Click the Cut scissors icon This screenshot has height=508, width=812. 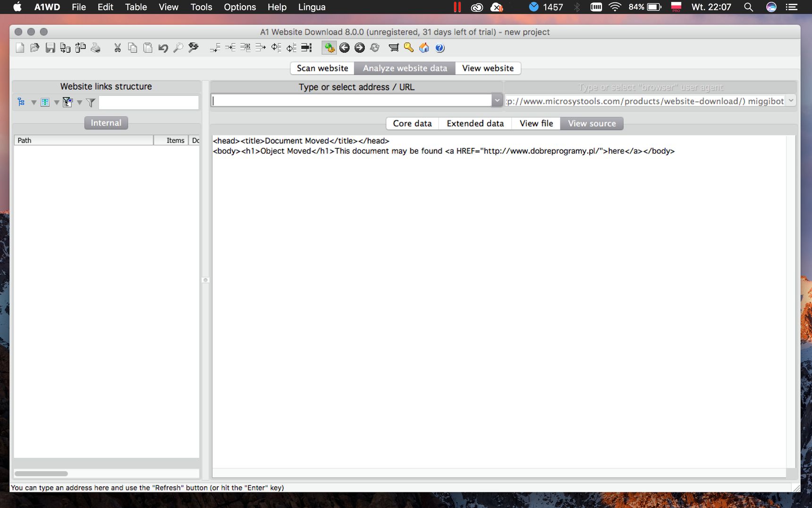click(x=118, y=48)
